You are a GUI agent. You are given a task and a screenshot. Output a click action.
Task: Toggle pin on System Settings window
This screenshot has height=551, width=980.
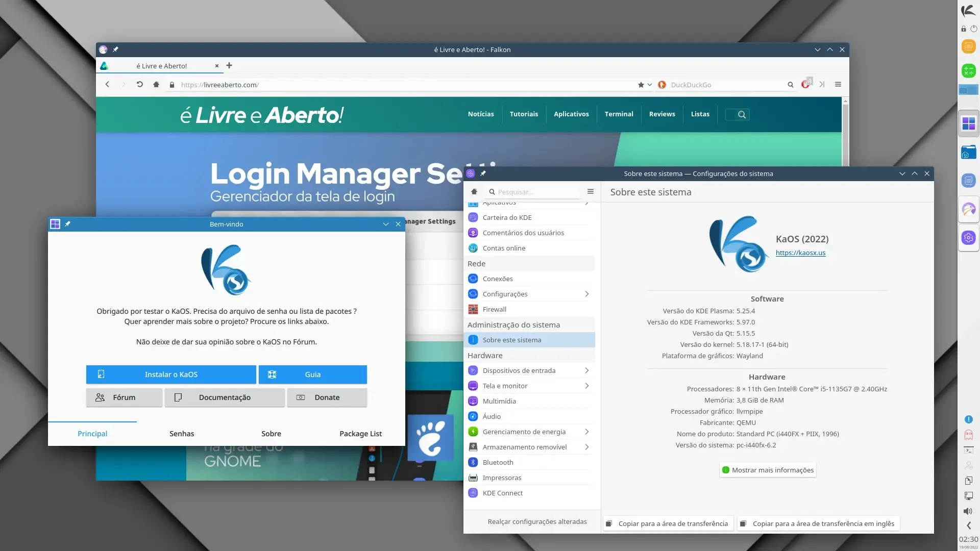[x=483, y=173]
